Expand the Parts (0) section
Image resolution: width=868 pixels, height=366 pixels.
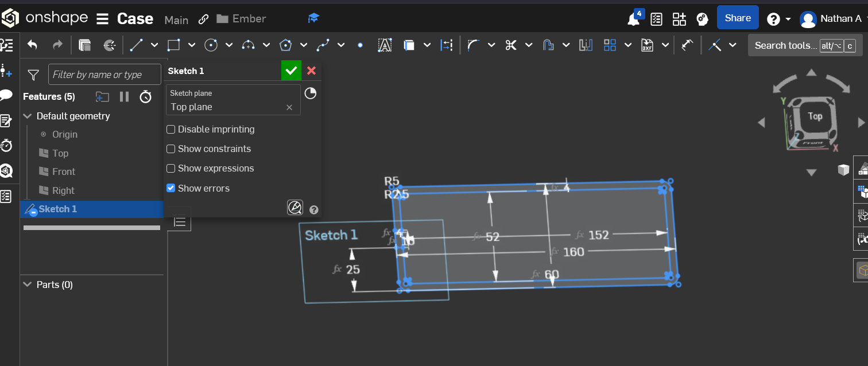point(27,285)
